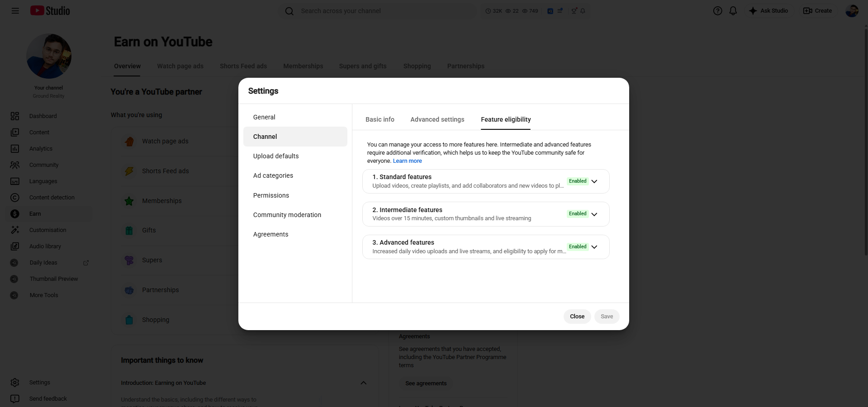This screenshot has width=868, height=407.
Task: Click the trophy icon in the top bar
Action: click(574, 11)
